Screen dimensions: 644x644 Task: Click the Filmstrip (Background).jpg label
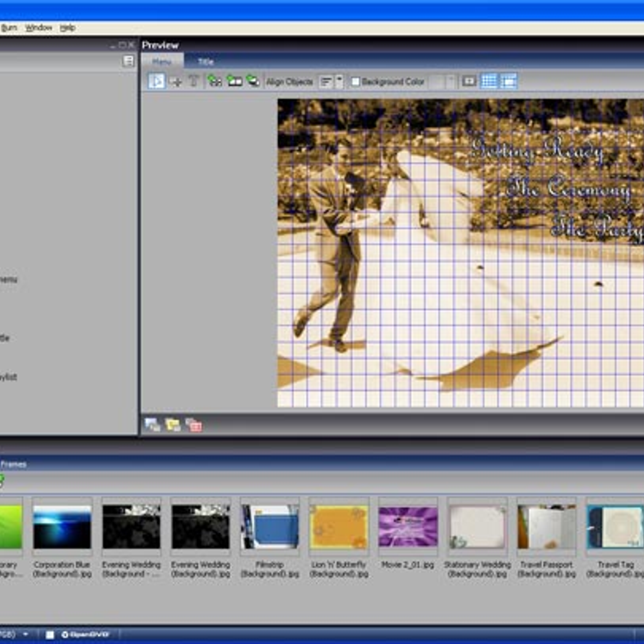[270, 569]
